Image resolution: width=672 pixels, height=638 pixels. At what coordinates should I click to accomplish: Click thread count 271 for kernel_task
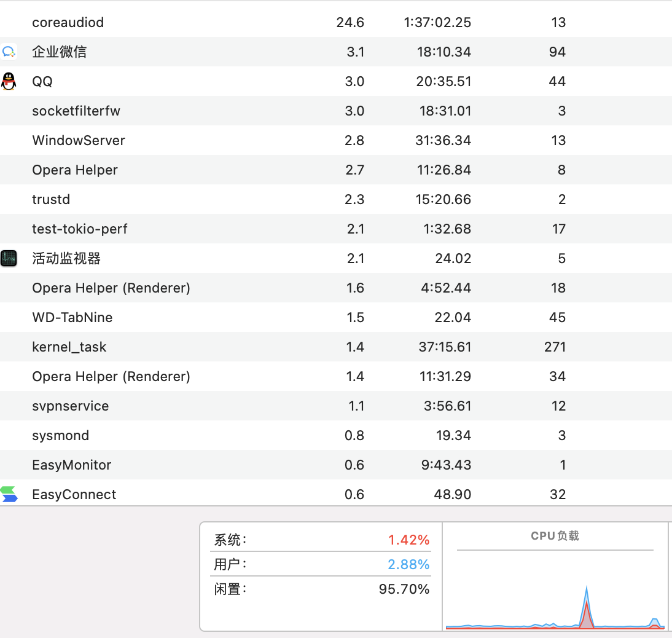(555, 347)
